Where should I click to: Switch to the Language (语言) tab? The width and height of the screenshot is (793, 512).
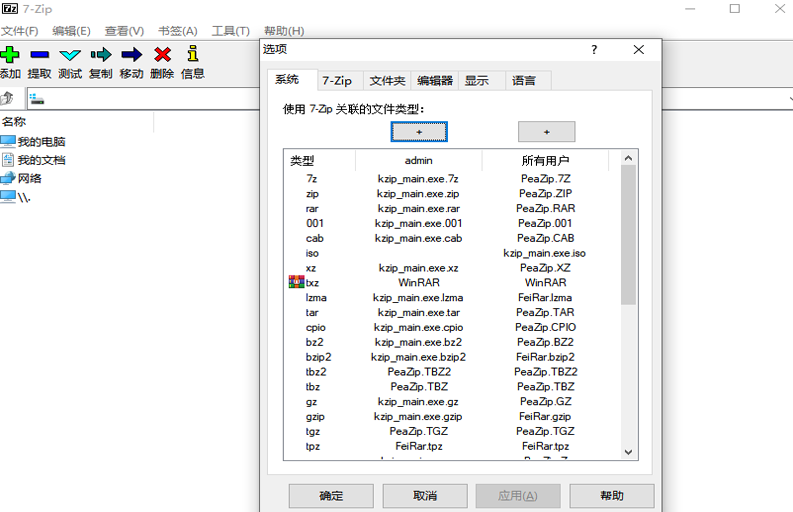pos(524,81)
